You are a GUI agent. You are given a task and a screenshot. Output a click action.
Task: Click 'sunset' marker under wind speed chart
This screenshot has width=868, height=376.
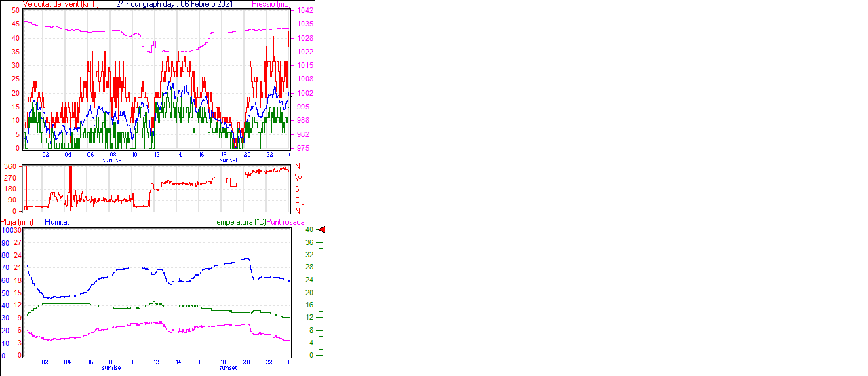pyautogui.click(x=229, y=160)
